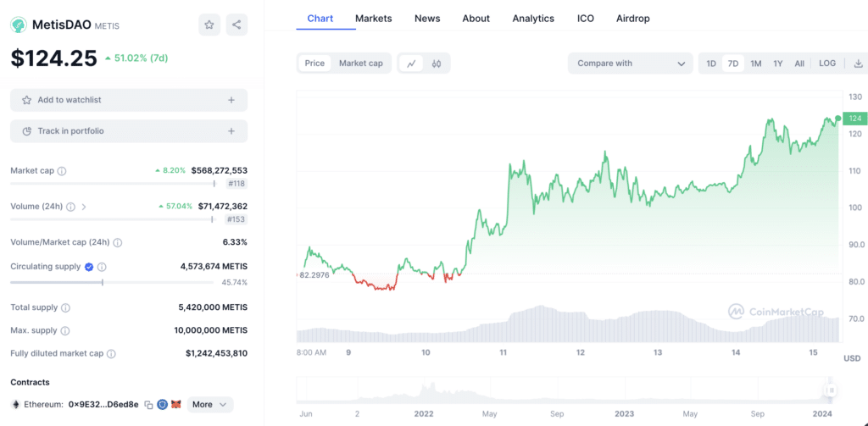Click the share icon button

(x=236, y=25)
